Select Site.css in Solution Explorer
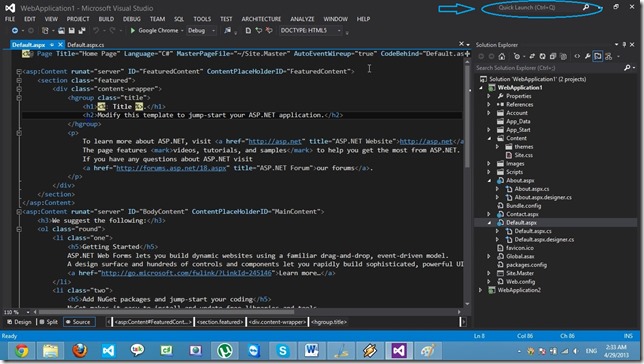Screen dimensions: 644x364 [x=523, y=155]
